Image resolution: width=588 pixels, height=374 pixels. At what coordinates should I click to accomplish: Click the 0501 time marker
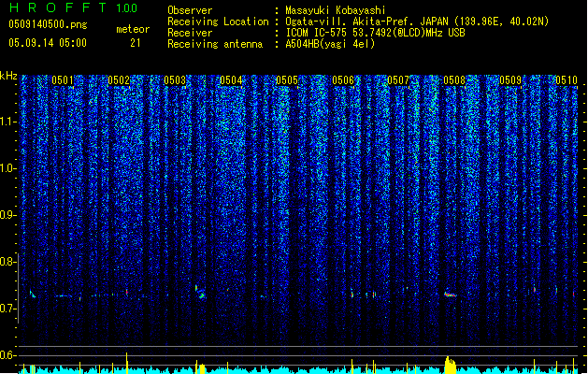pyautogui.click(x=63, y=80)
